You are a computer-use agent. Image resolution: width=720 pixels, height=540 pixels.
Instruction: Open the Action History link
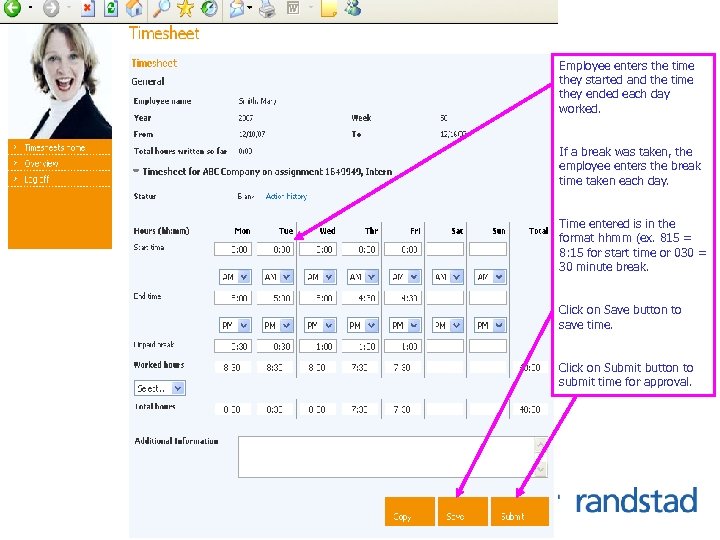pos(286,196)
